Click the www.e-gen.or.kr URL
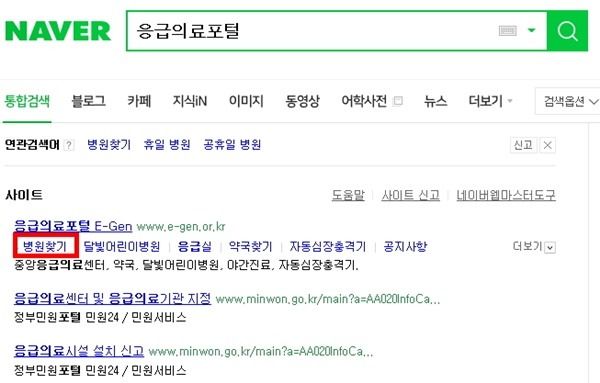This screenshot has height=383, width=600. point(181,227)
